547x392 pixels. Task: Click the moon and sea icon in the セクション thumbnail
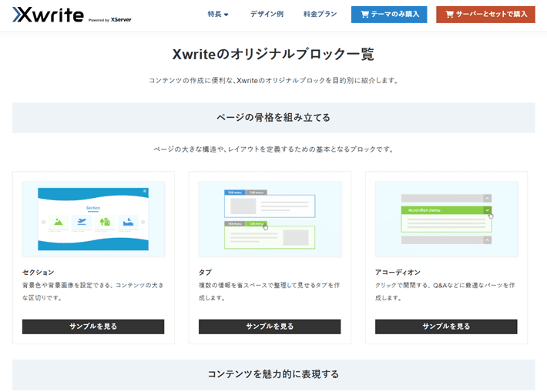(x=128, y=222)
